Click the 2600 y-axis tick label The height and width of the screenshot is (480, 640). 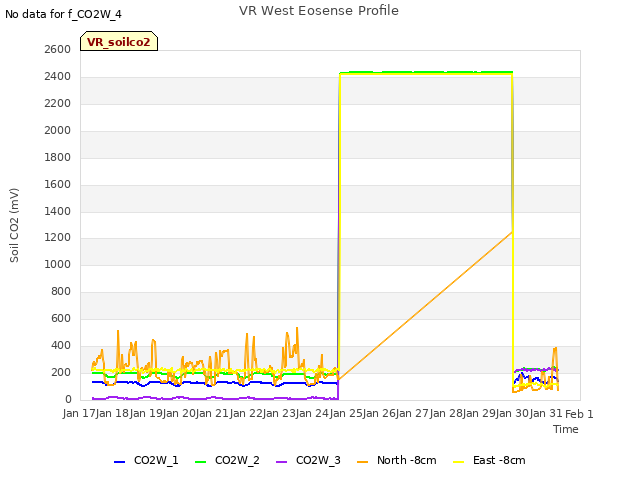click(x=58, y=49)
